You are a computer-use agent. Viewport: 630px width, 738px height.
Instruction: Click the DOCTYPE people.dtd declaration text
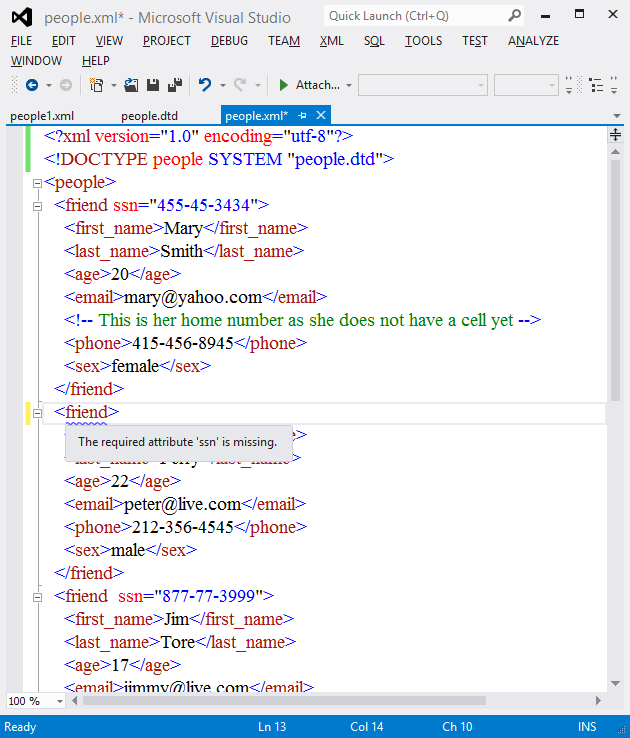(x=219, y=160)
